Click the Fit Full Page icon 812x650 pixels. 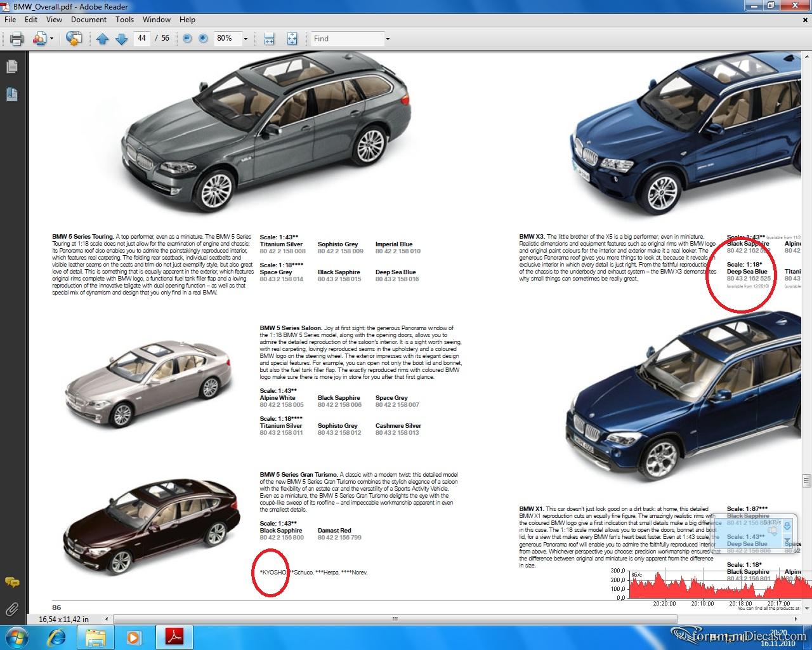click(x=292, y=39)
